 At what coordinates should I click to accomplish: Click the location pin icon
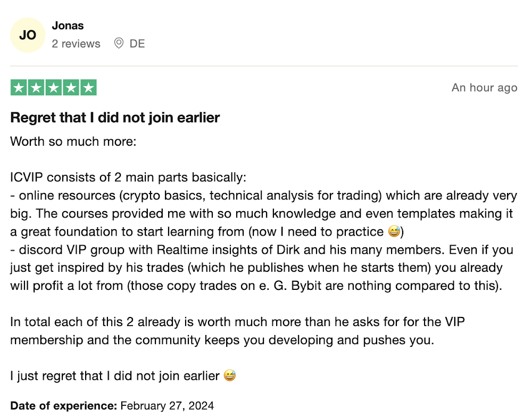click(119, 44)
